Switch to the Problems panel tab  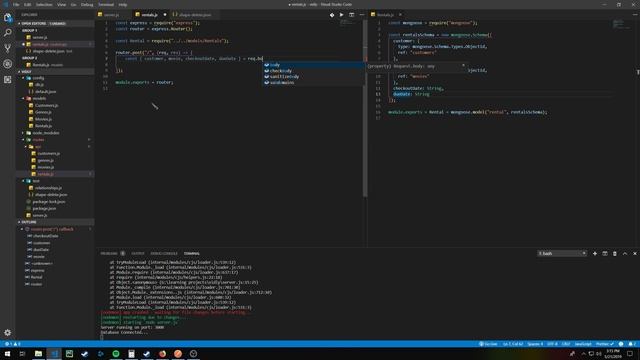[x=109, y=253]
